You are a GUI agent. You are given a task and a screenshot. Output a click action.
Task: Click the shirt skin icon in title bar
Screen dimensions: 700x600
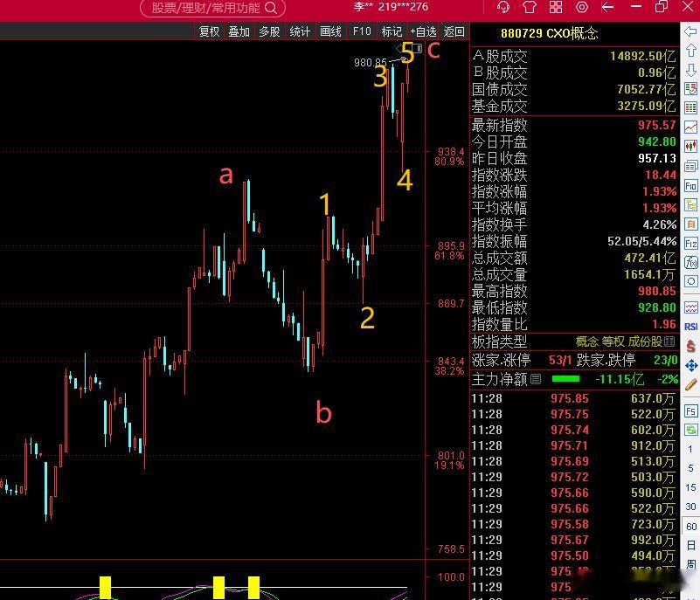coord(530,7)
